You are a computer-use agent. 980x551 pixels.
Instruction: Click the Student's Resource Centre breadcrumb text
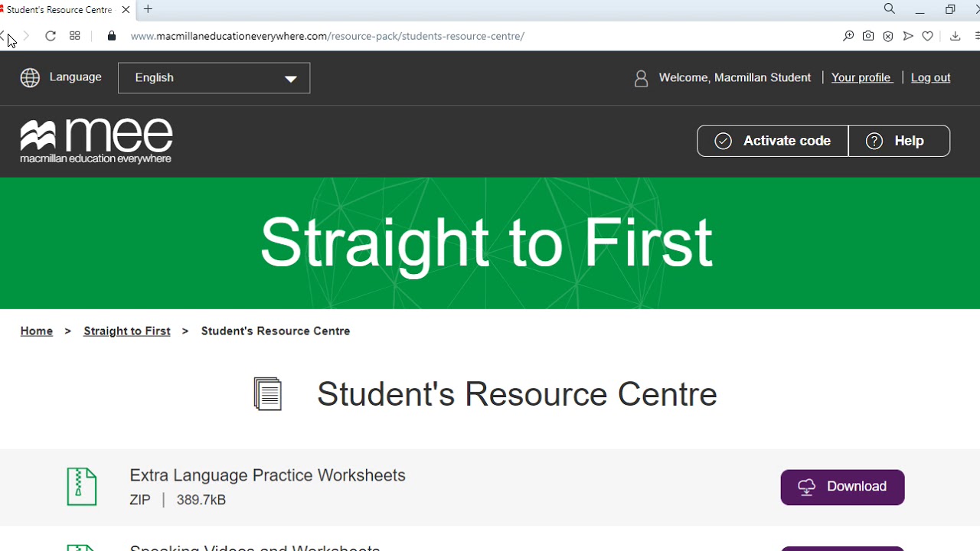(x=276, y=331)
